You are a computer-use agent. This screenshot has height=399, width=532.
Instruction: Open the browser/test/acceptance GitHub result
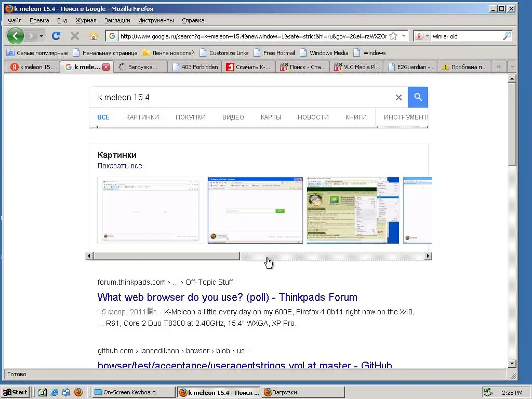click(x=245, y=365)
